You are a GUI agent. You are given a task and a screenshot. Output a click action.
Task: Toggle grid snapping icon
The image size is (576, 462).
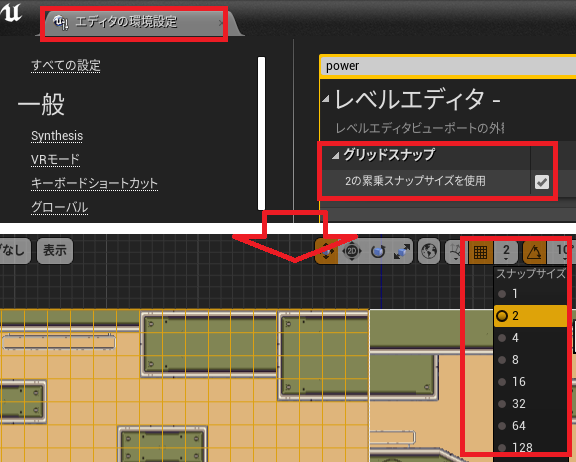(480, 252)
